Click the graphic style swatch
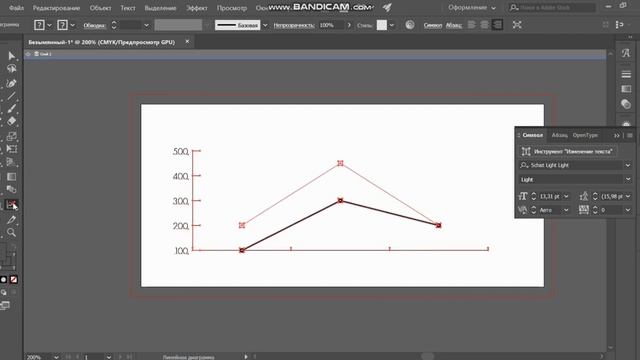 [382, 25]
